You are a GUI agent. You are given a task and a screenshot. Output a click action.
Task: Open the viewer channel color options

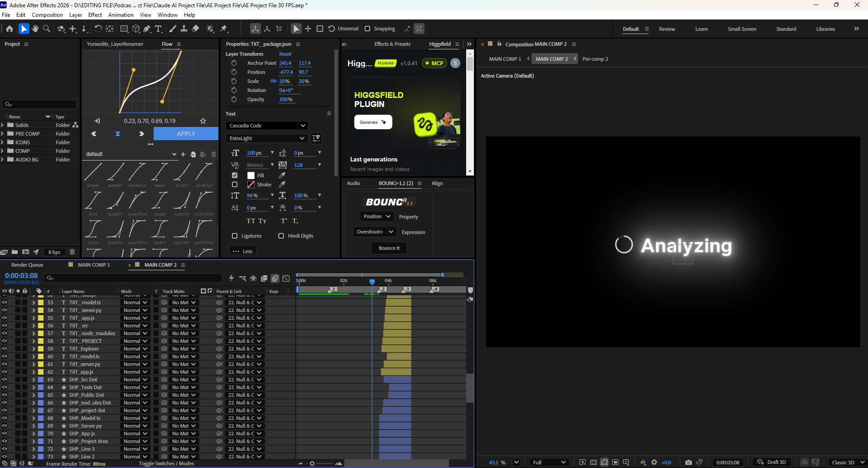point(643,462)
